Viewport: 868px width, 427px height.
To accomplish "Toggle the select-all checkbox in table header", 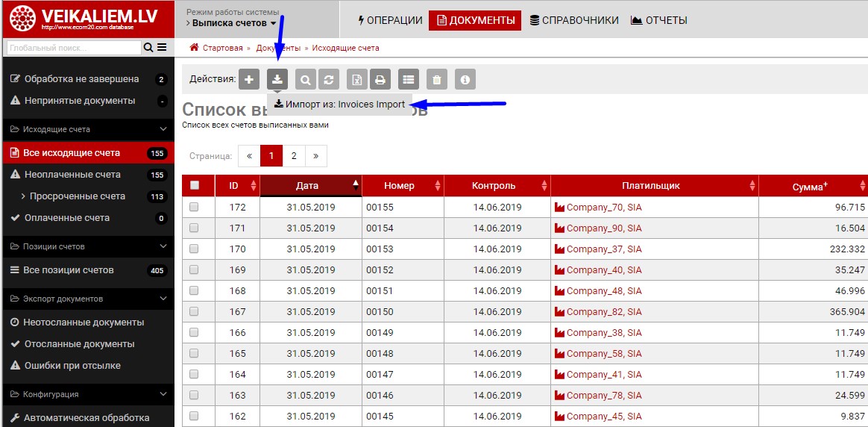I will (195, 186).
